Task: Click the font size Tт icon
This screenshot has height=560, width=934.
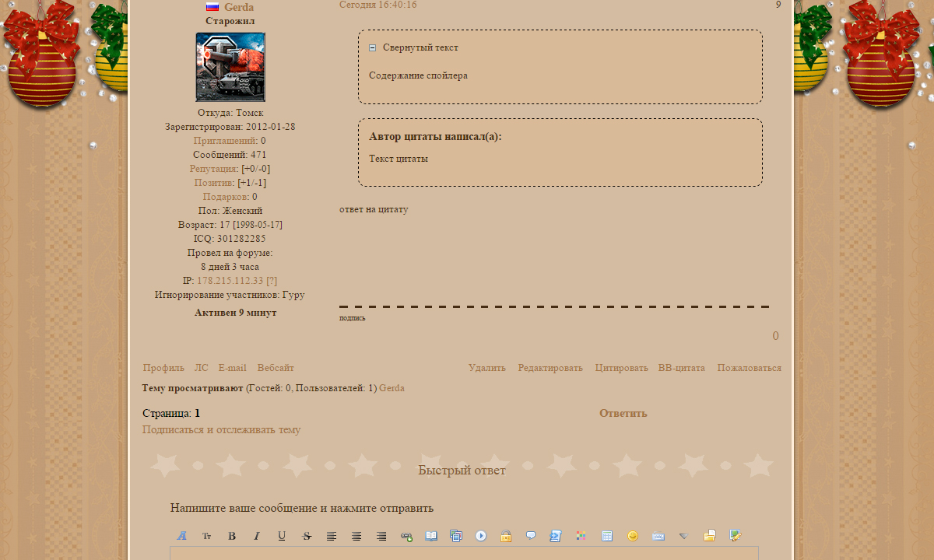Action: point(207,536)
